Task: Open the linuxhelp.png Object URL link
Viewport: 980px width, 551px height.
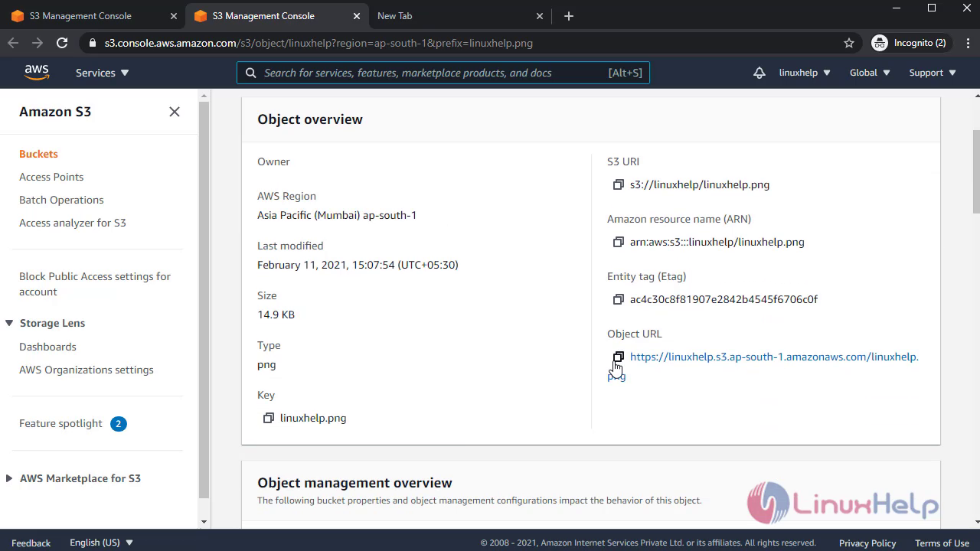Action: 774,357
